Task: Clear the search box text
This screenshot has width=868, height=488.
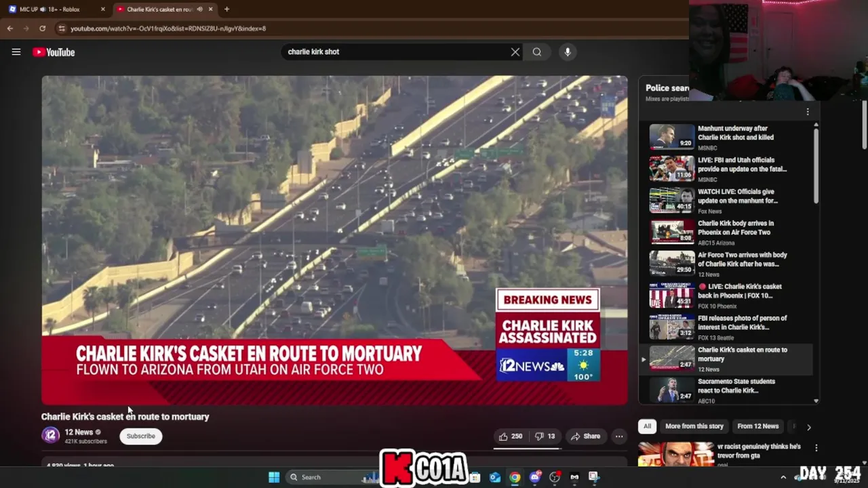Action: tap(515, 52)
